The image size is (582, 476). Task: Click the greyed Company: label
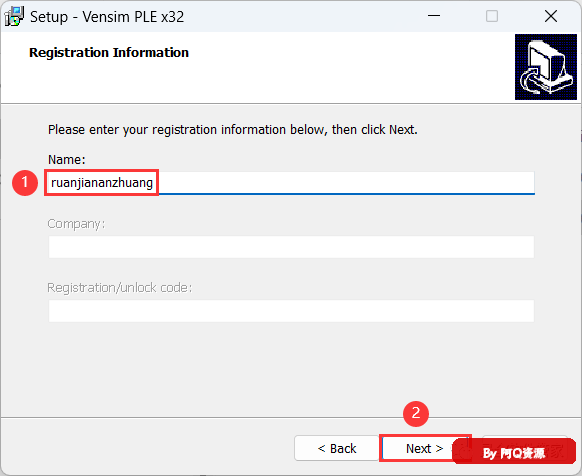76,224
